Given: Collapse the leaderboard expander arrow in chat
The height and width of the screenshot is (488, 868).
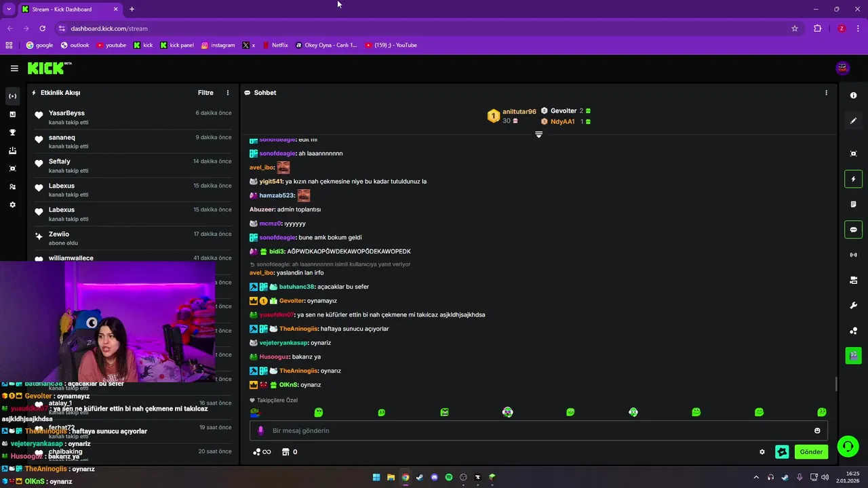Looking at the screenshot, I should pos(538,135).
